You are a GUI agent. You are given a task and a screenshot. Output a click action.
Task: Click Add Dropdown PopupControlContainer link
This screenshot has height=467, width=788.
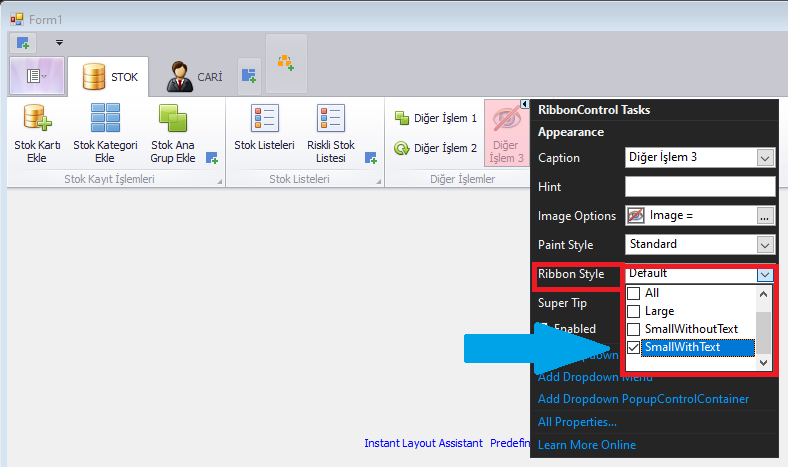pos(643,399)
